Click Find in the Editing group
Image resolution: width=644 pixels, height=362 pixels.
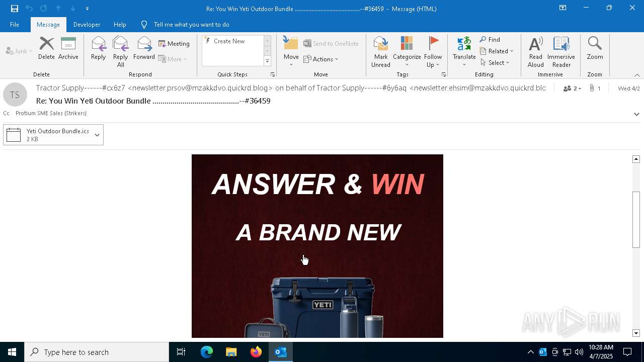490,40
